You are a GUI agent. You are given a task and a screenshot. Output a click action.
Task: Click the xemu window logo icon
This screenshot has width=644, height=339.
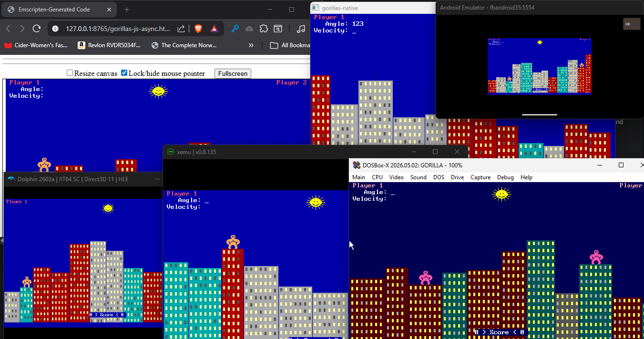coord(171,152)
